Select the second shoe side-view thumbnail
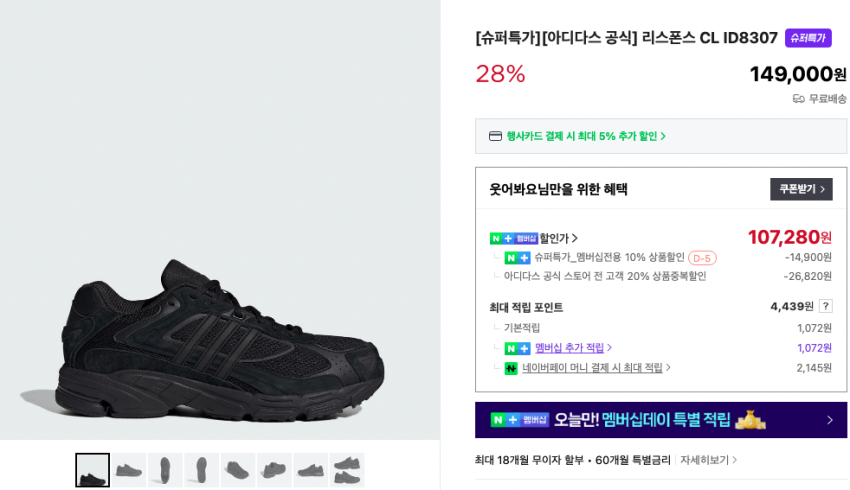 click(129, 470)
